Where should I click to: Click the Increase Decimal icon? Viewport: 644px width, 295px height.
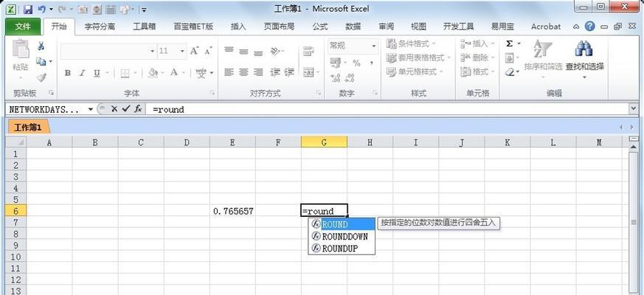335,78
